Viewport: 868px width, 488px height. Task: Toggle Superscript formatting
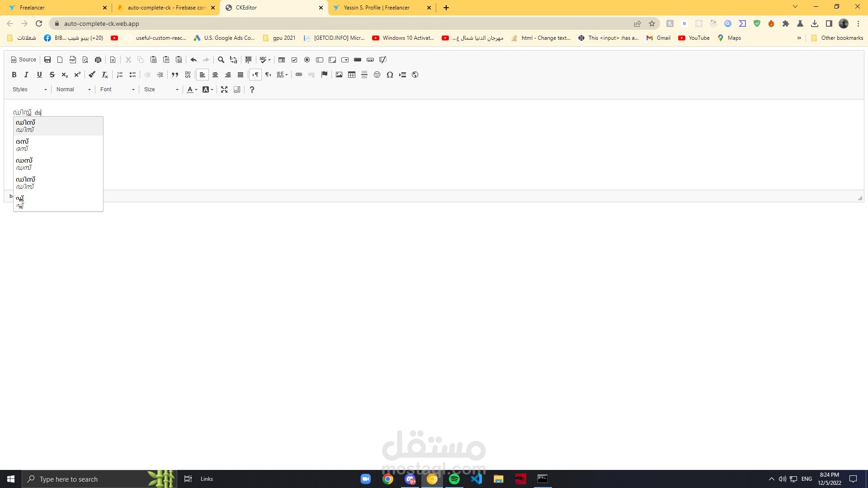[x=77, y=75]
